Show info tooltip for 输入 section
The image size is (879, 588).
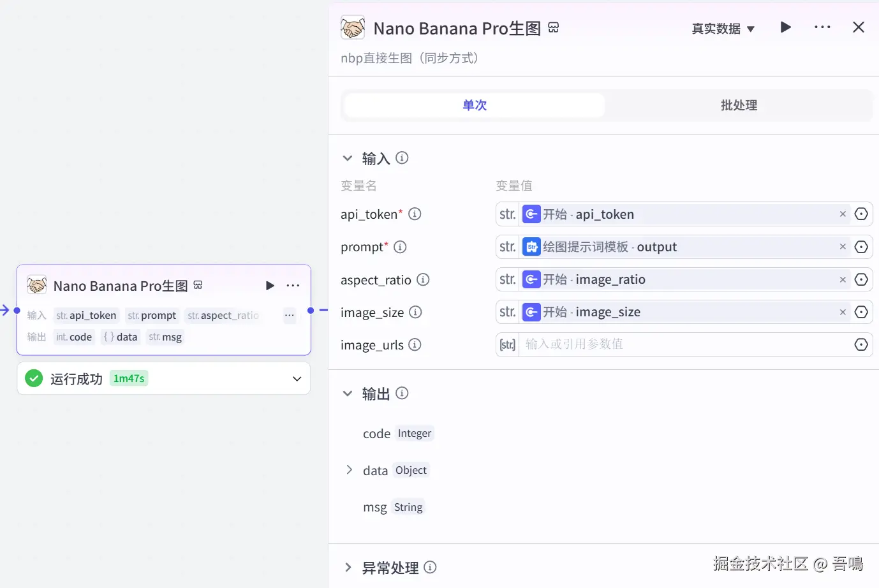tap(402, 158)
